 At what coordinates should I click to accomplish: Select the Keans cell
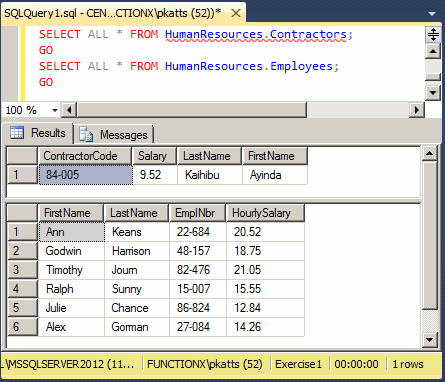137,232
